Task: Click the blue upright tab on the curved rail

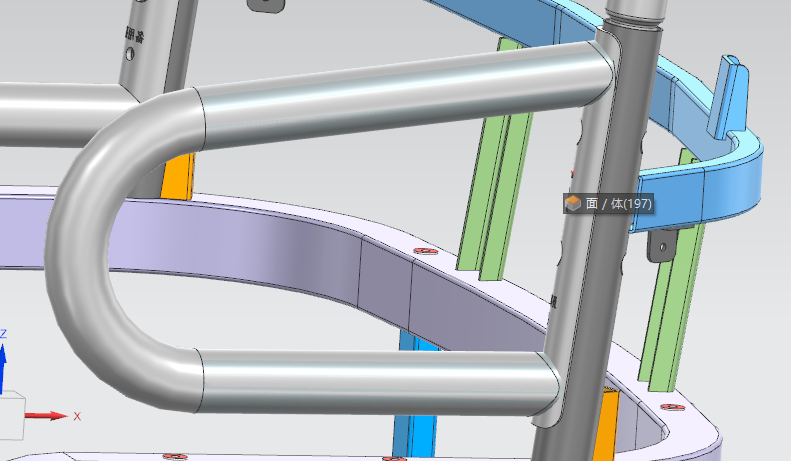Action: 728,95
